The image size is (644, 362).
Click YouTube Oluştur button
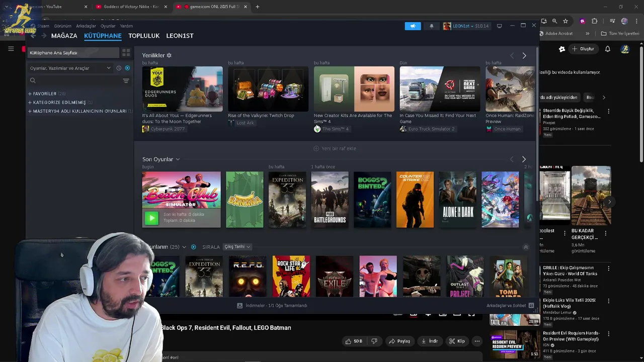coord(583,49)
